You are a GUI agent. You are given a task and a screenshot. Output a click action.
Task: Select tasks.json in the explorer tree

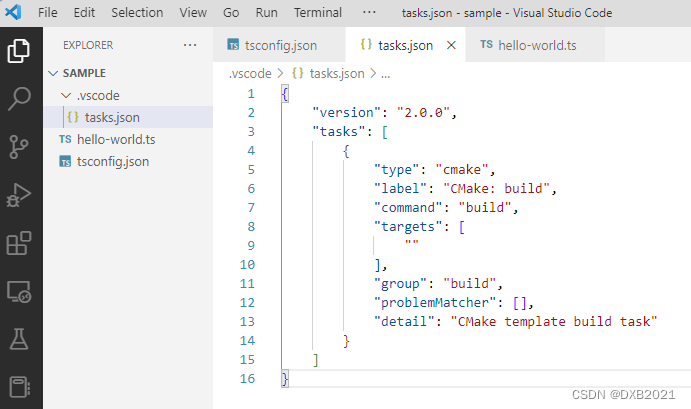128,117
